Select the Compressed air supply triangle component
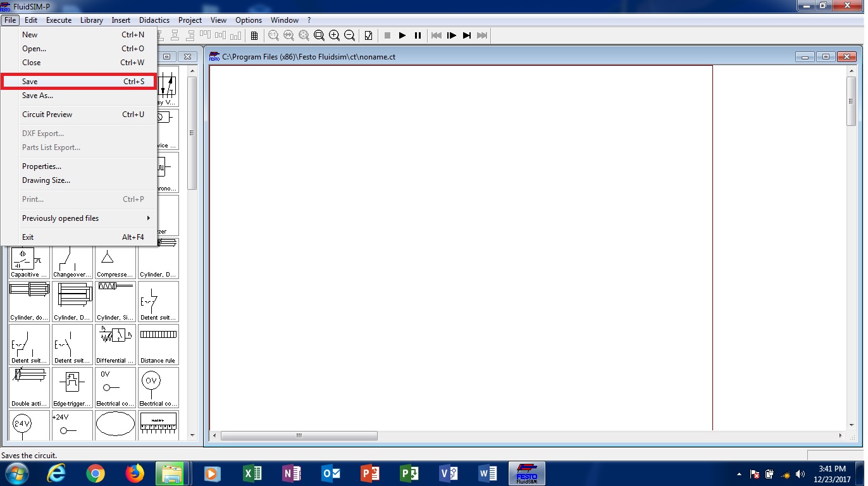Viewport: 868px width, 486px height. tap(115, 259)
